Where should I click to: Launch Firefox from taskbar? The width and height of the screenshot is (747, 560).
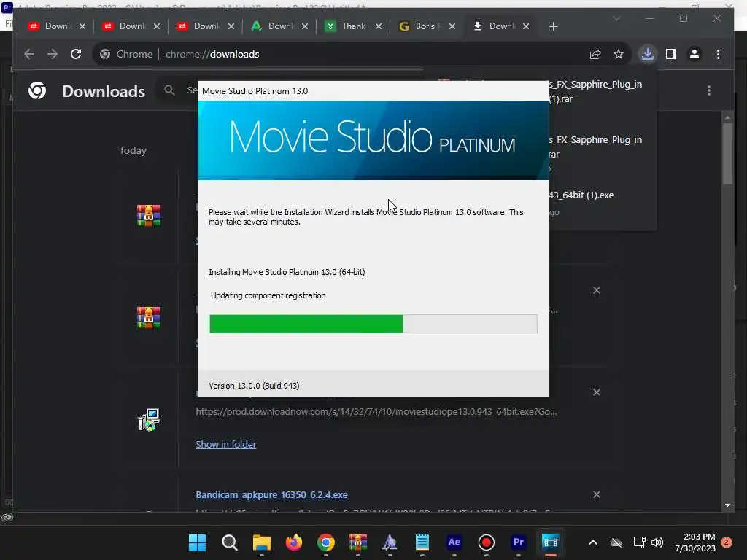coord(294,542)
